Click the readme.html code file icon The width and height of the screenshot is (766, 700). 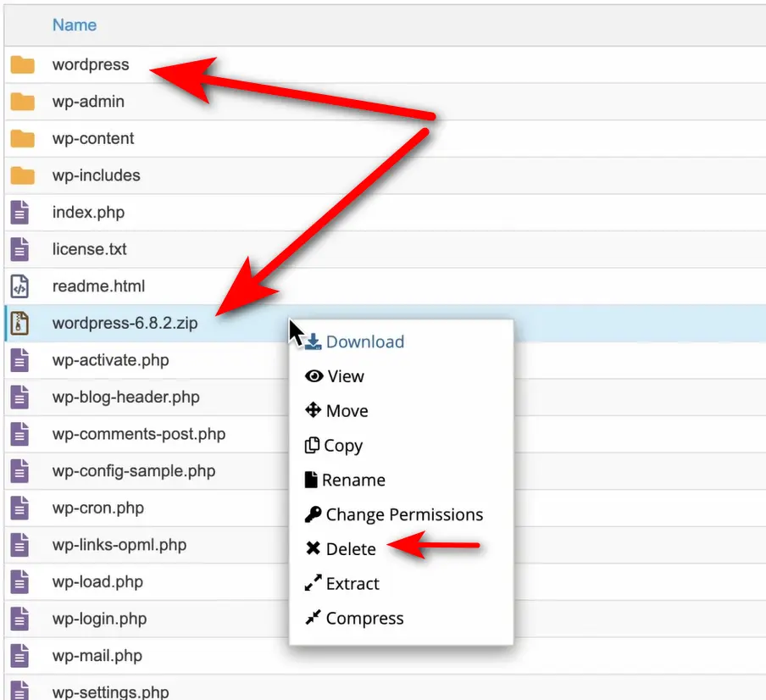(19, 286)
